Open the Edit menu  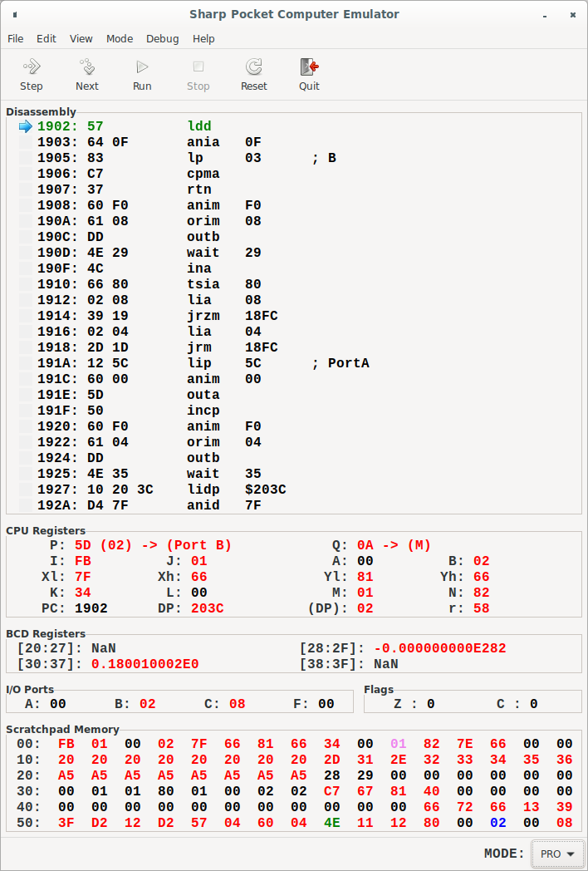coord(47,39)
